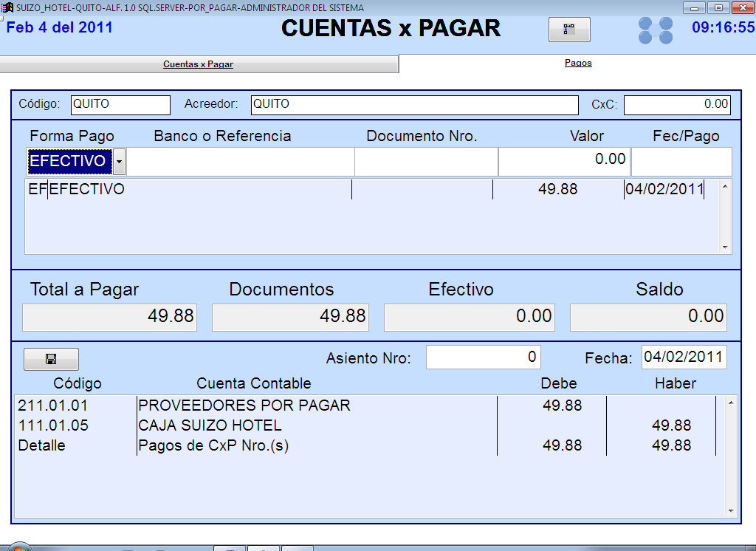The image size is (756, 551).
Task: Click the tree-structure button beside the title
Action: point(568,30)
